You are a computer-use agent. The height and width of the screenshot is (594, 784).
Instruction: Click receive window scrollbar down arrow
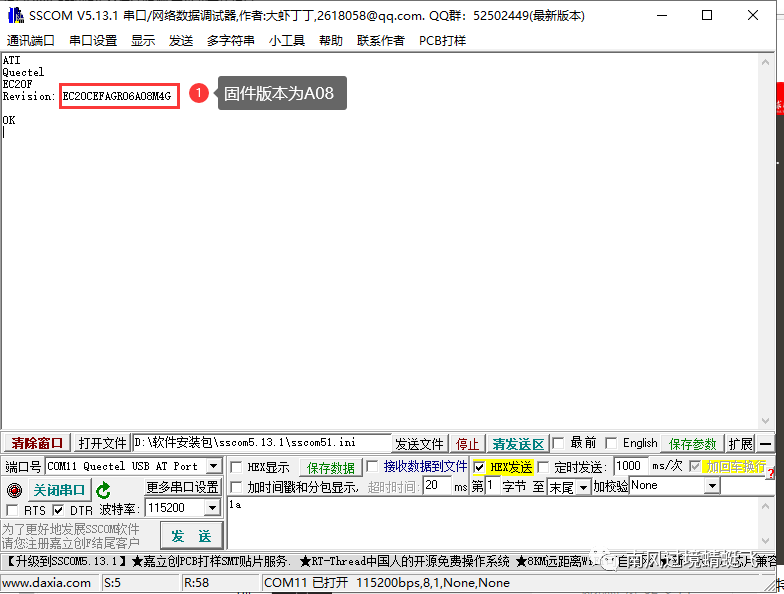(766, 421)
